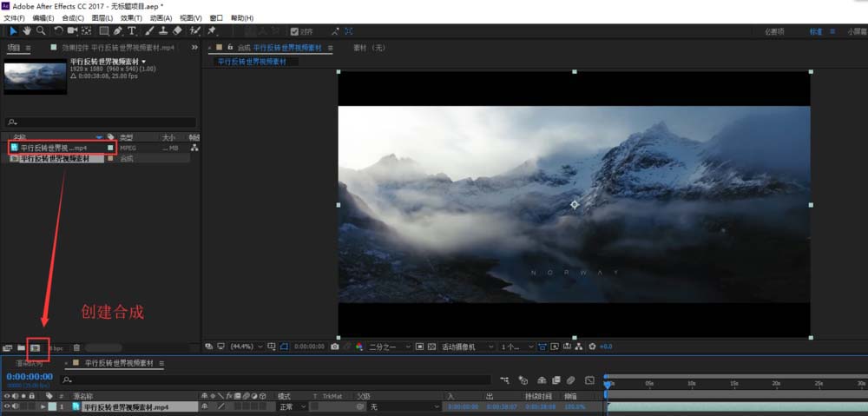Screen dimensions: 868x416
Task: Select the Rotation tool
Action: click(58, 31)
